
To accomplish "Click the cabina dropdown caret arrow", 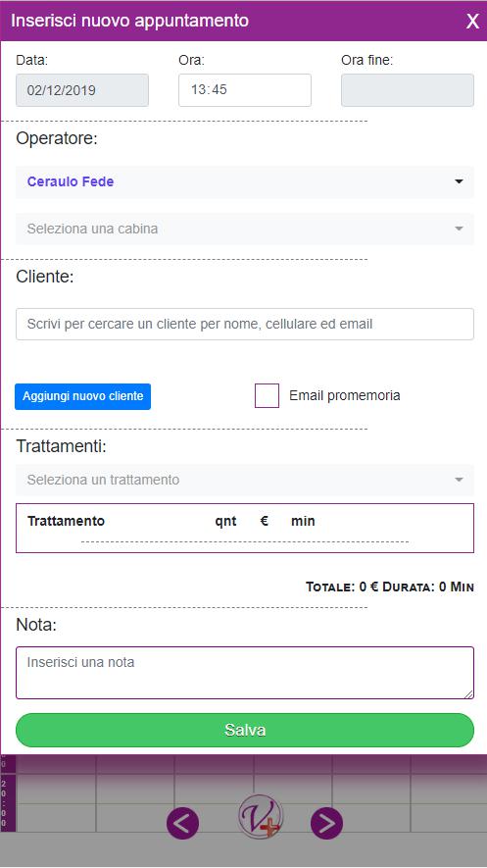I will point(459,229).
